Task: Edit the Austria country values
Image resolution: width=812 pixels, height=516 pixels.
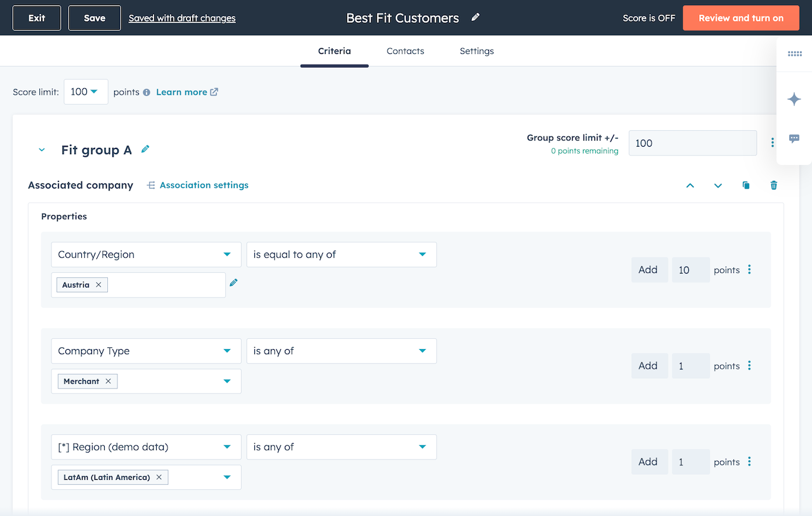Action: [x=233, y=282]
